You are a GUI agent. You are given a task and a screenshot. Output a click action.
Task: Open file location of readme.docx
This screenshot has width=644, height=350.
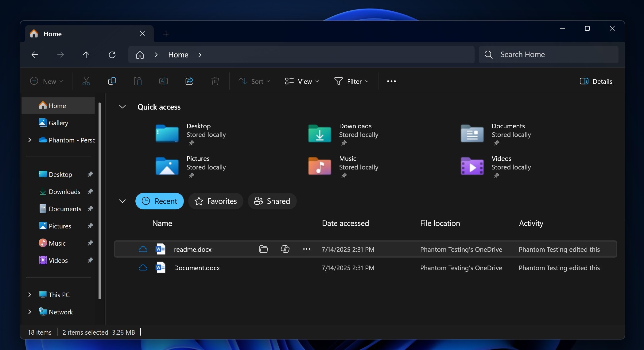click(264, 249)
